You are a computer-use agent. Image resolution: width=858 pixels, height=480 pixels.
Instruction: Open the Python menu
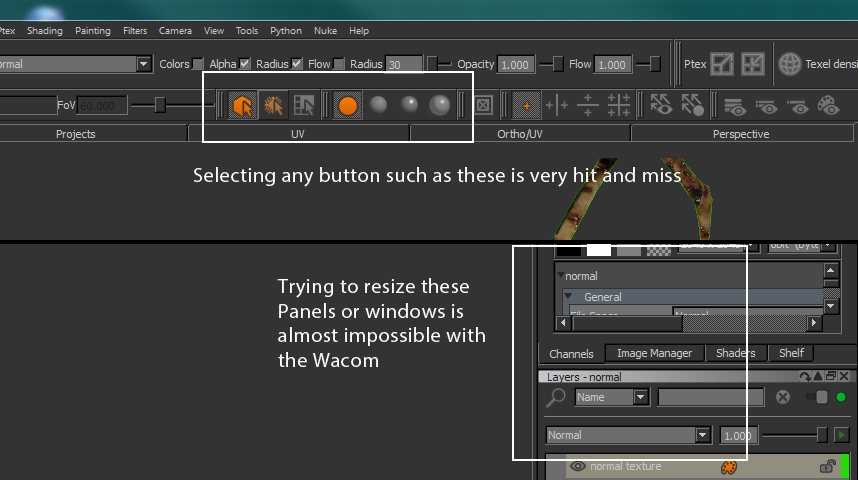pos(286,31)
